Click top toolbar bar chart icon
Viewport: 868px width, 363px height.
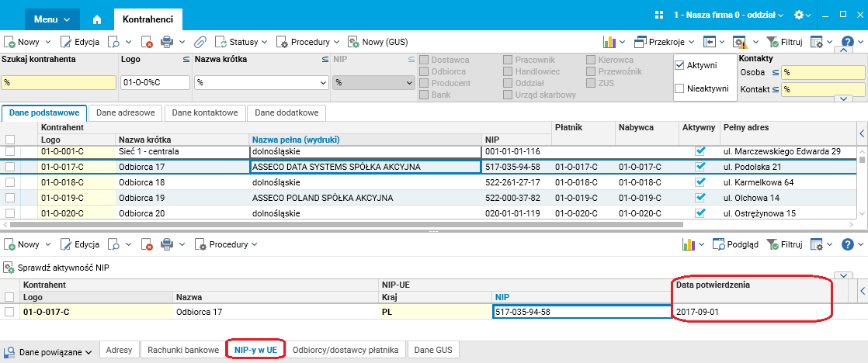click(609, 42)
